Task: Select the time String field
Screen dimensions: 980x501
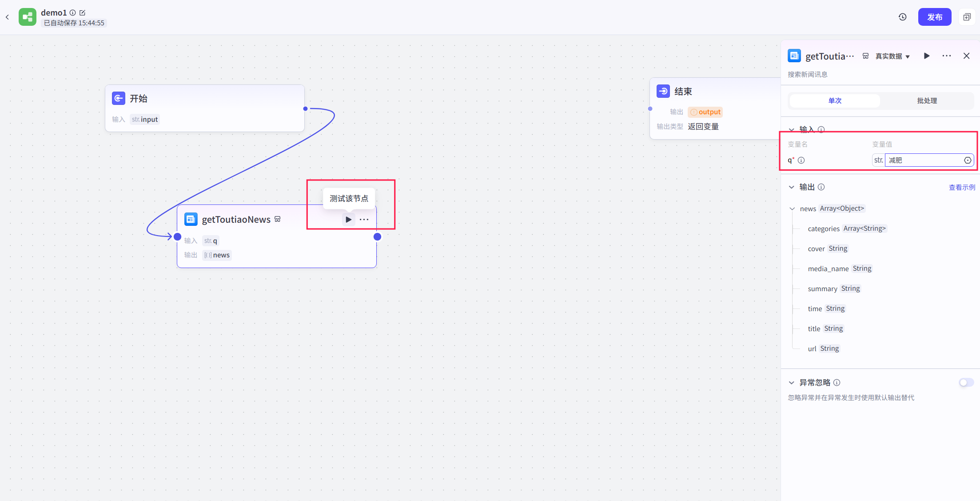Action: (x=827, y=309)
